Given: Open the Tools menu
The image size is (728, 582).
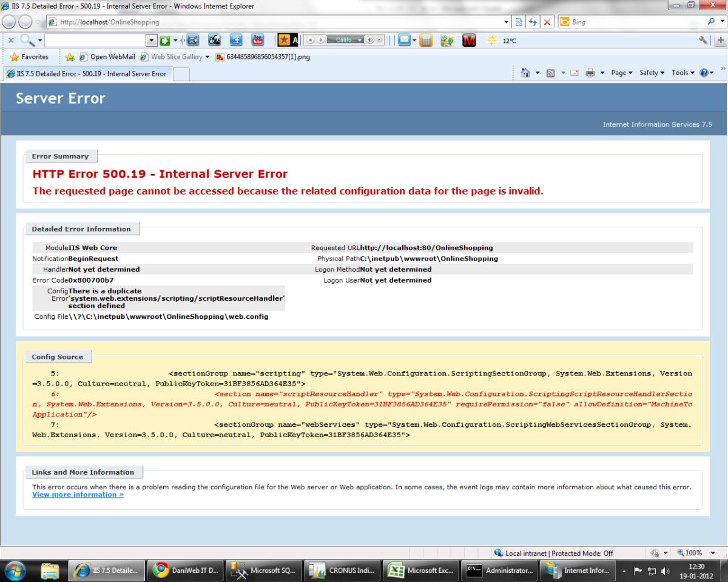Looking at the screenshot, I should [683, 73].
